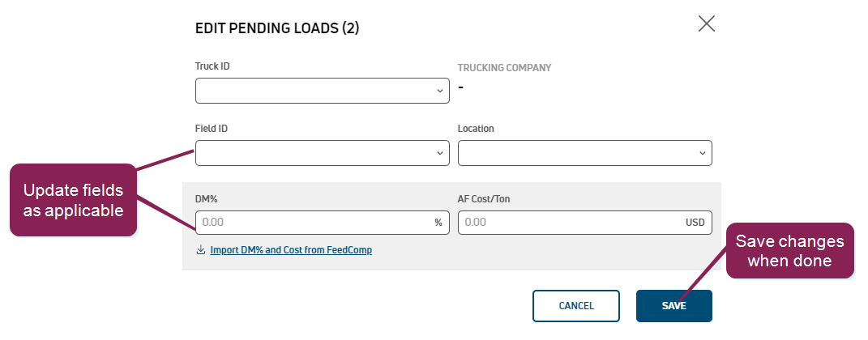Import DM% and Cost from FeedComp
Screen dimensions: 868x340
point(290,250)
